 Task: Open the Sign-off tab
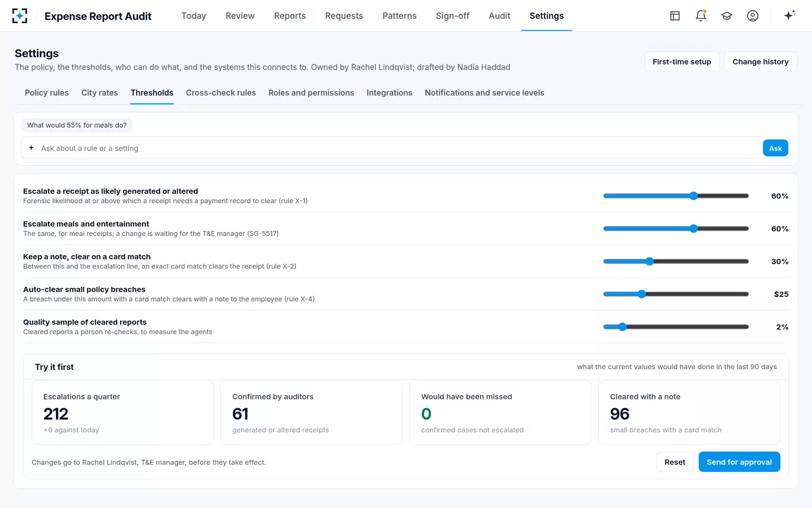tap(453, 16)
